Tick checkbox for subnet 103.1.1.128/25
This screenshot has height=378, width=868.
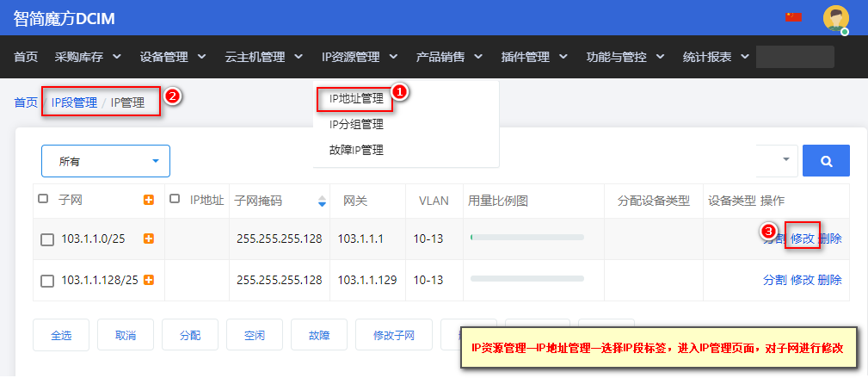[47, 281]
